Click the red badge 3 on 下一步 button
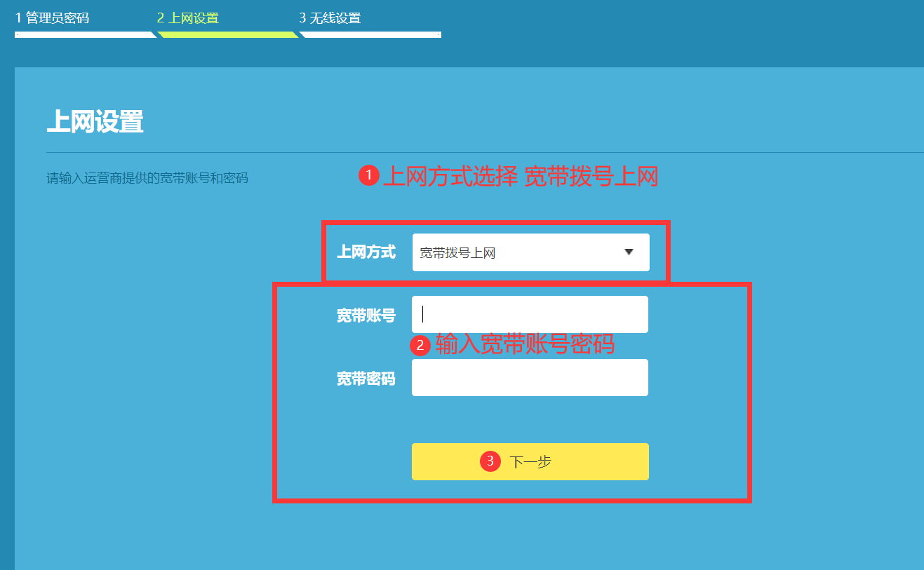The image size is (924, 570). tap(490, 461)
